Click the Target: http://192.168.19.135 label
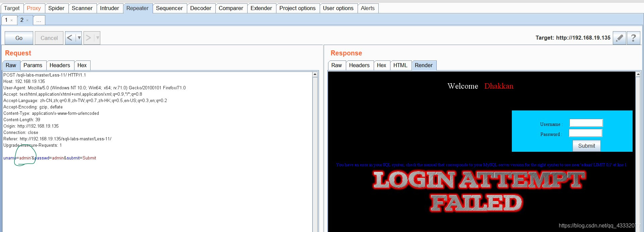The image size is (644, 232). click(573, 38)
